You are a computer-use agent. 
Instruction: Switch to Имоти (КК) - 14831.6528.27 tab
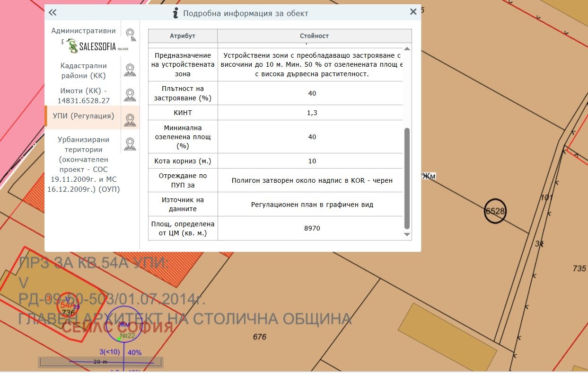tap(83, 95)
